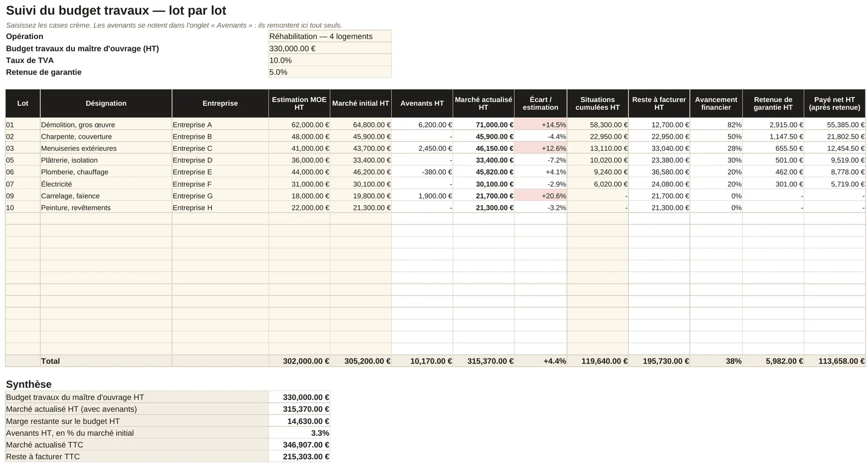Select the total reste à facturer 195,730.00 €

659,361
